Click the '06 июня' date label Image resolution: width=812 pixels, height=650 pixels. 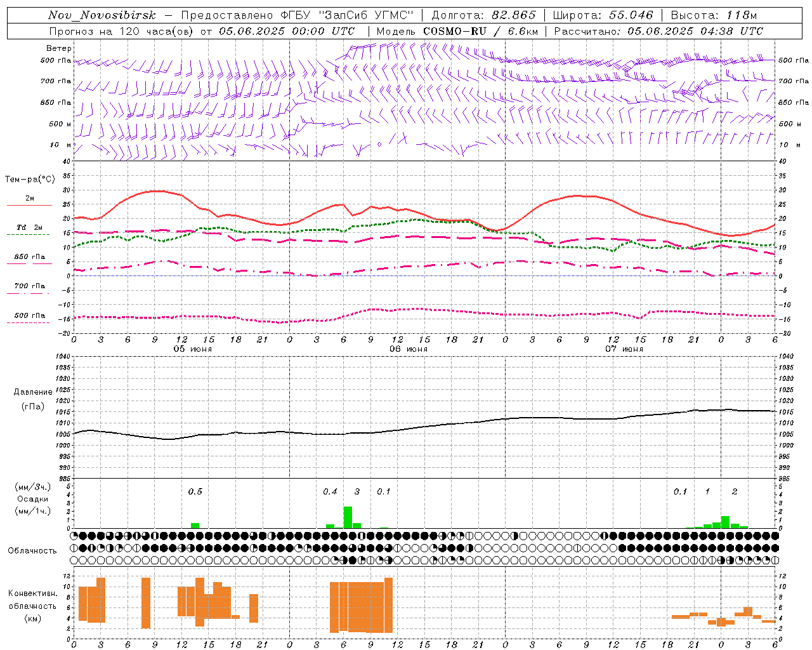point(409,348)
